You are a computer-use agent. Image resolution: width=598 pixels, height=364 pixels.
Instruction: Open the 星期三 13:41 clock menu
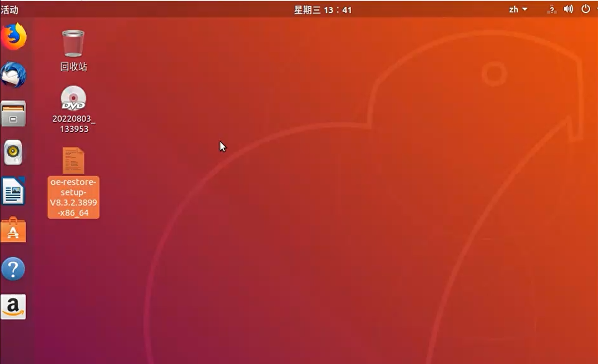click(x=323, y=9)
